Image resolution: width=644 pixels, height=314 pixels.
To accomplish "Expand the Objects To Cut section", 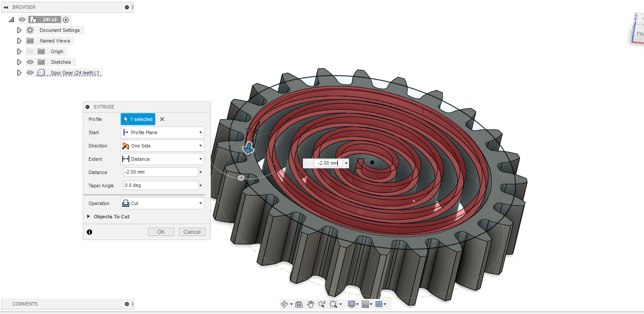I will (88, 217).
